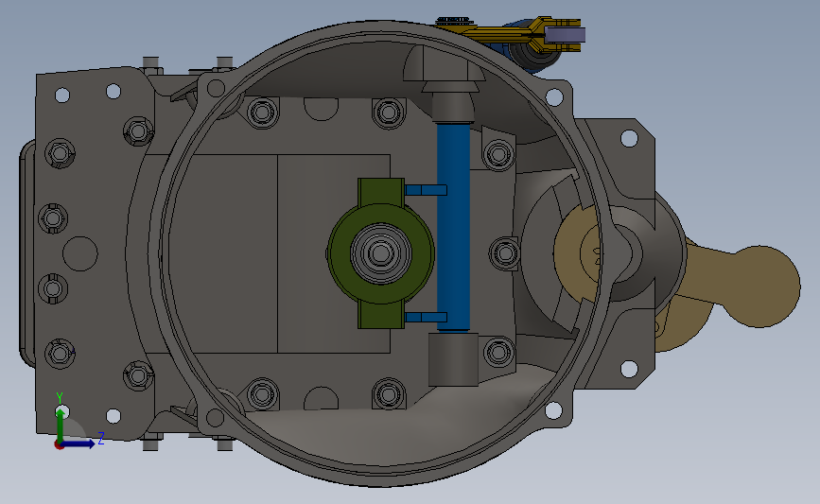Select the hex bolt directly right of the blue shaft's middle
The width and height of the screenshot is (820, 504).
point(505,253)
